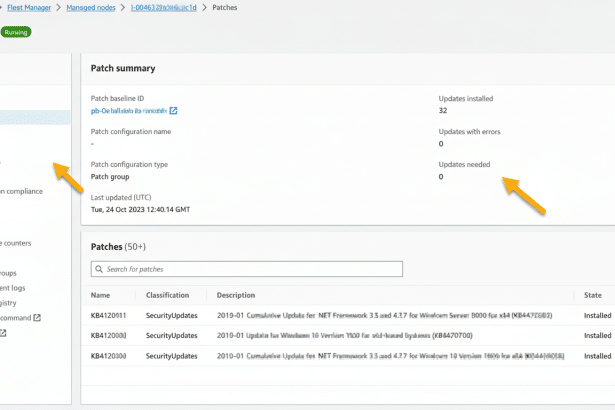Viewport: 615px width, 410px height.
Task: Select the second KB patch name cell
Action: (108, 336)
